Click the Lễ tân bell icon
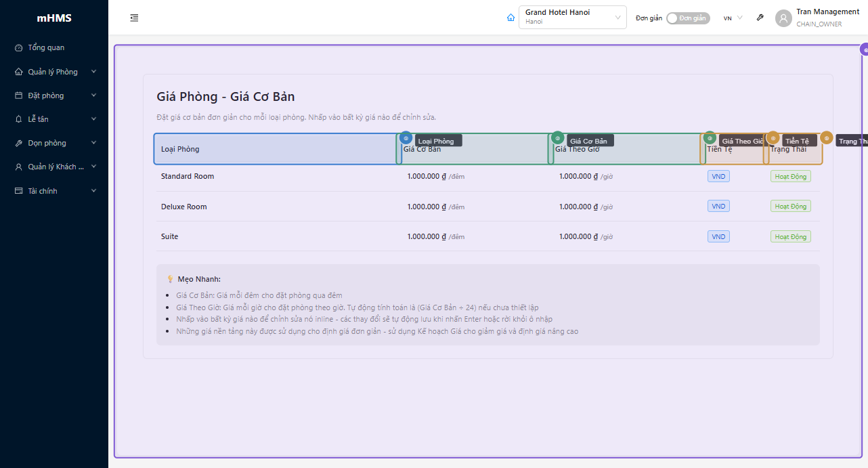 click(x=19, y=119)
